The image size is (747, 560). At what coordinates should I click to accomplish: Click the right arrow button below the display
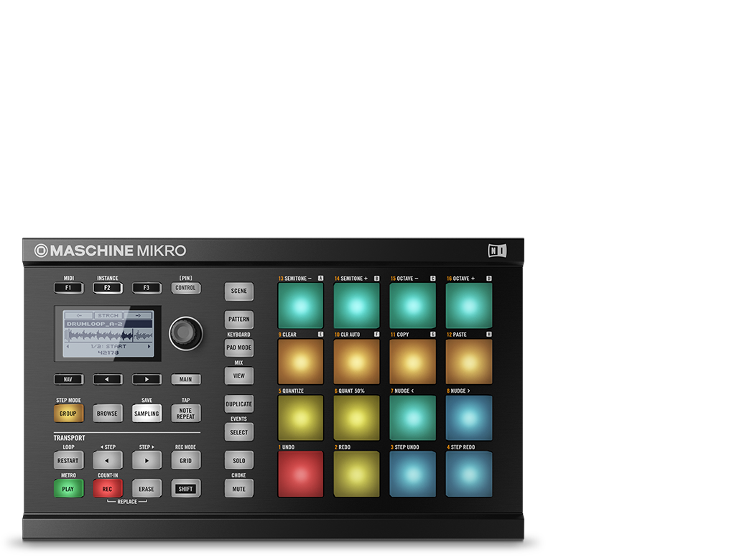tap(147, 380)
